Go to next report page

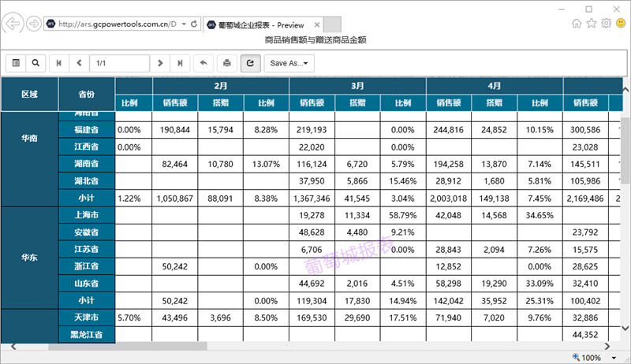pos(161,62)
